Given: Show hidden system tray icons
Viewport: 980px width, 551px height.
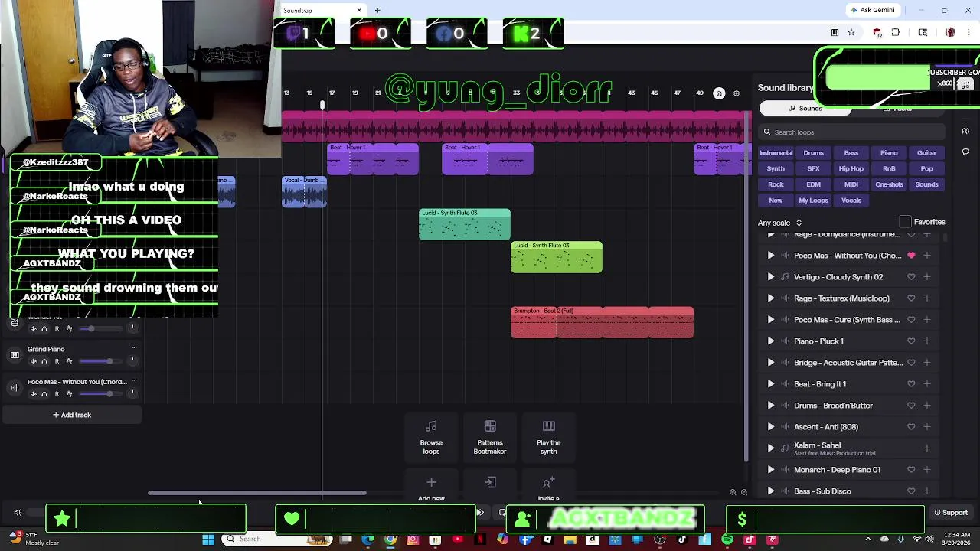Looking at the screenshot, I should (x=868, y=539).
